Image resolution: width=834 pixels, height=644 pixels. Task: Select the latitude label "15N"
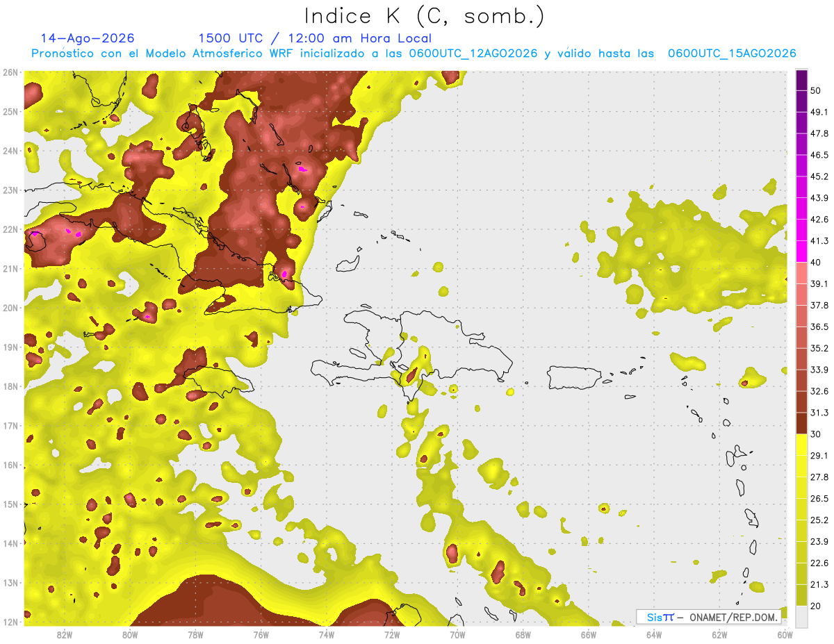click(x=10, y=504)
